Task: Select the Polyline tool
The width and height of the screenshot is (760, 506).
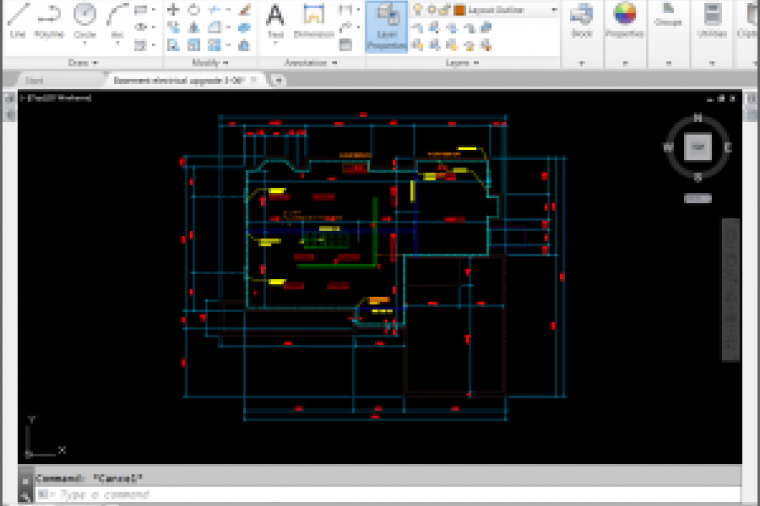Action: pyautogui.click(x=48, y=20)
